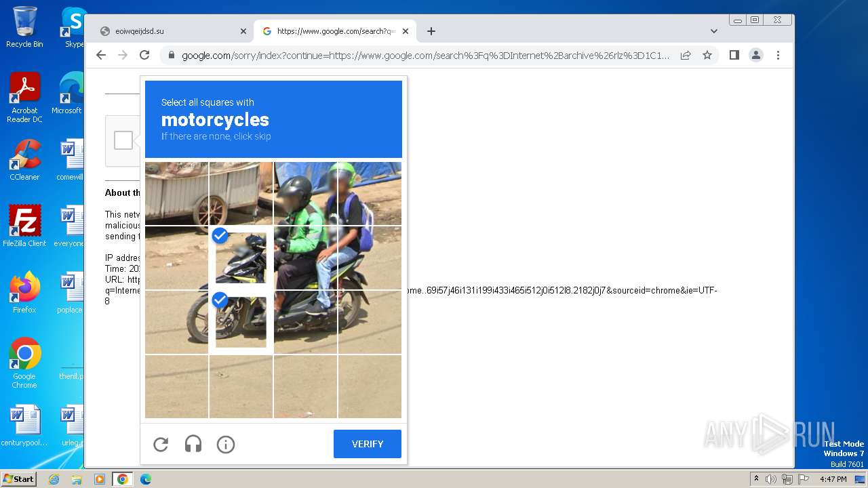Bookmark this page with star icon
Image resolution: width=868 pixels, height=488 pixels.
[x=707, y=56]
